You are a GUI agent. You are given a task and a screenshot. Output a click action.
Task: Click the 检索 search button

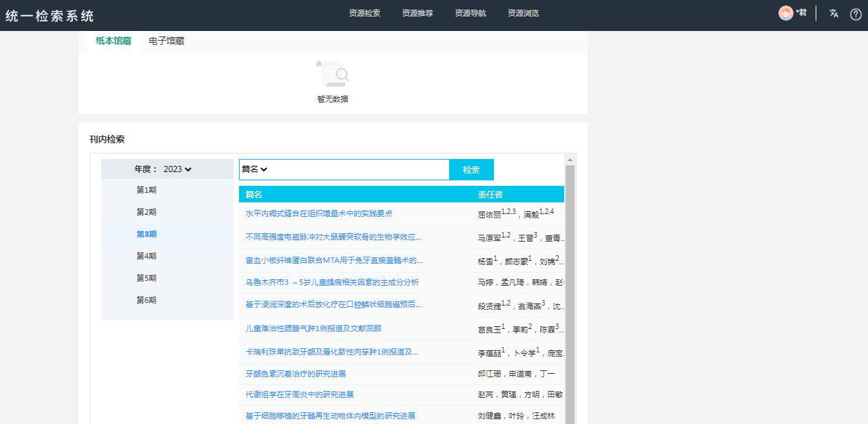pos(471,170)
